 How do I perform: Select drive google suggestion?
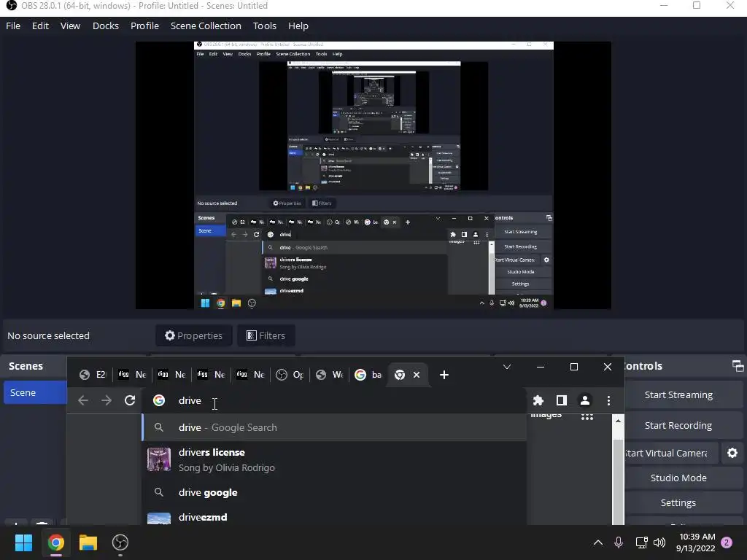[x=334, y=492]
